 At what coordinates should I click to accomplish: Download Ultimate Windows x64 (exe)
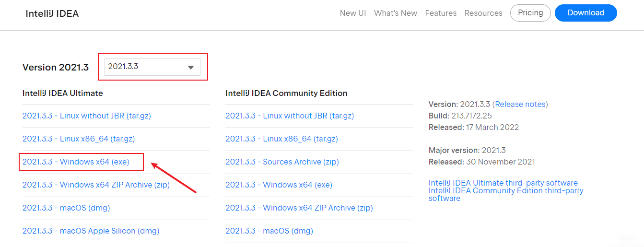(x=76, y=162)
